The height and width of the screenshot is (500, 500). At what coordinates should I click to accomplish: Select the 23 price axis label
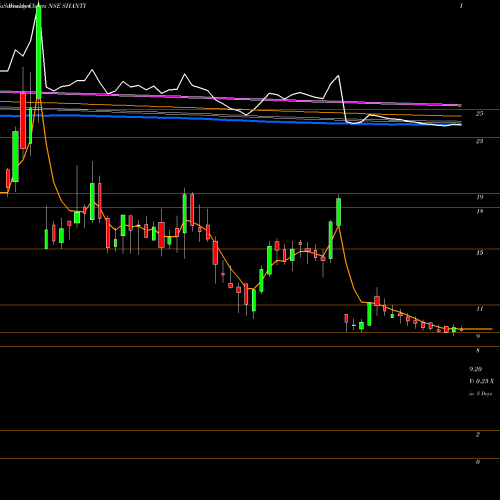[x=479, y=141]
